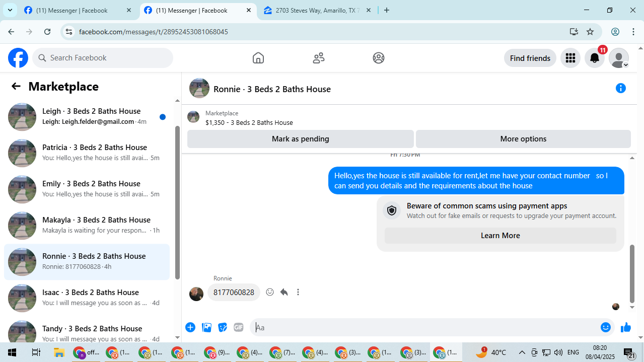
Task: View site information icon in address bar
Action: (69, 32)
